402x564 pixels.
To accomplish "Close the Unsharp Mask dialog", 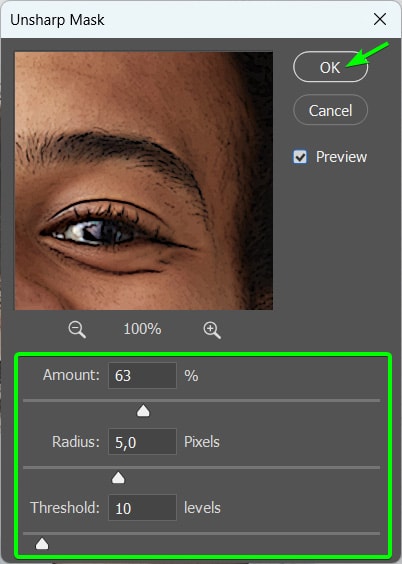I will [x=380, y=19].
